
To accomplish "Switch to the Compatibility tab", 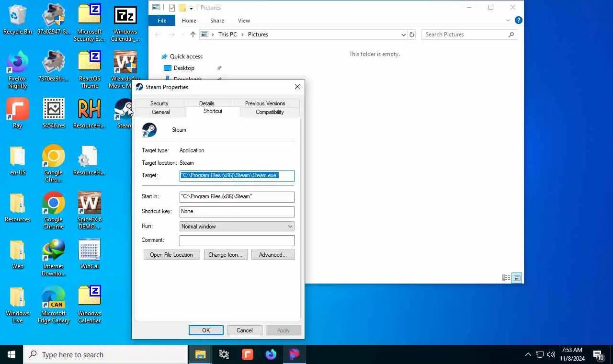I will click(x=270, y=112).
